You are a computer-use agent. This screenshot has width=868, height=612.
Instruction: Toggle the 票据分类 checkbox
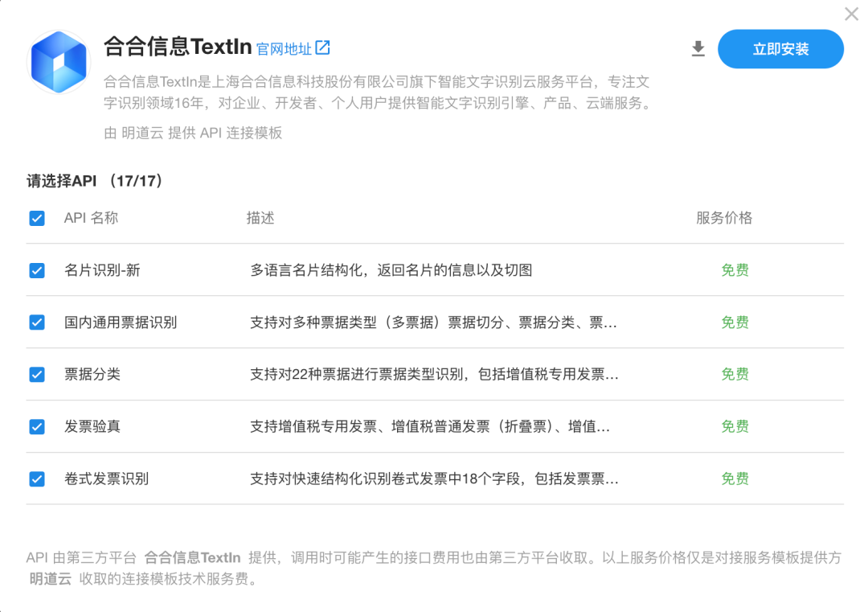click(x=37, y=375)
